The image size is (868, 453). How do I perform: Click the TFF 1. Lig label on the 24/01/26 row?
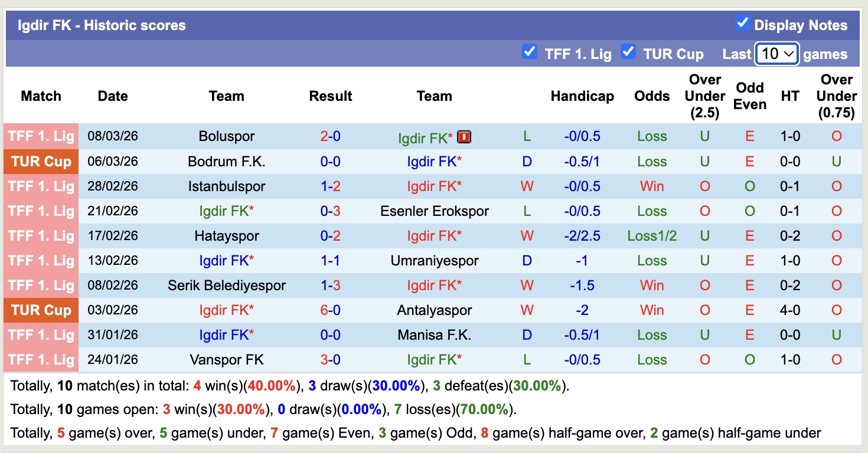(41, 360)
